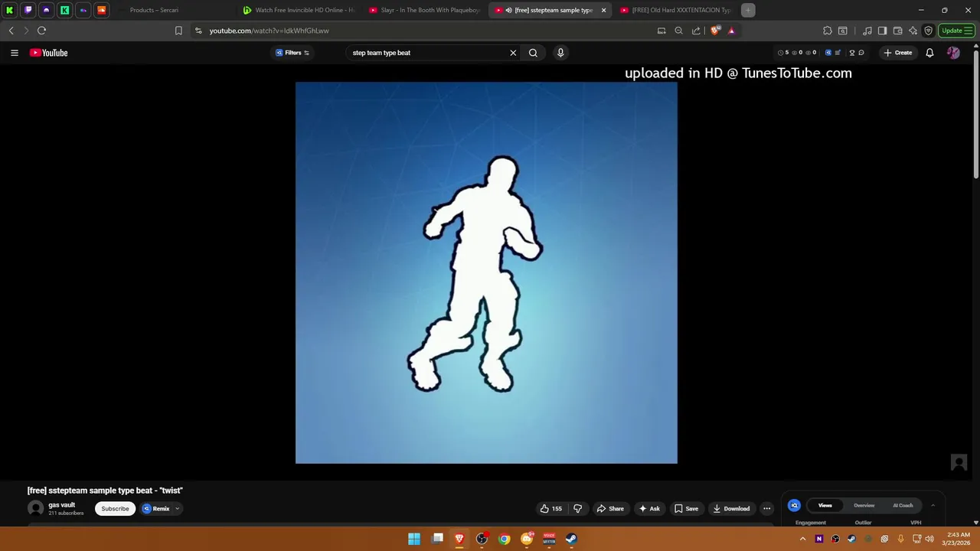980x551 pixels.
Task: Open Google Chrome from the taskbar
Action: [x=504, y=539]
